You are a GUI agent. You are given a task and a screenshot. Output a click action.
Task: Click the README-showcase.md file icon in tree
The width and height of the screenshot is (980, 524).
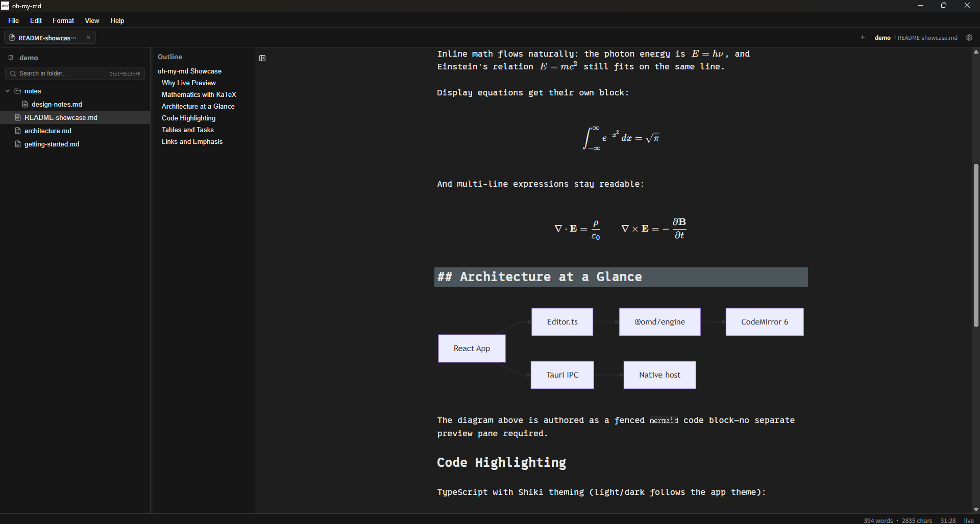(18, 117)
